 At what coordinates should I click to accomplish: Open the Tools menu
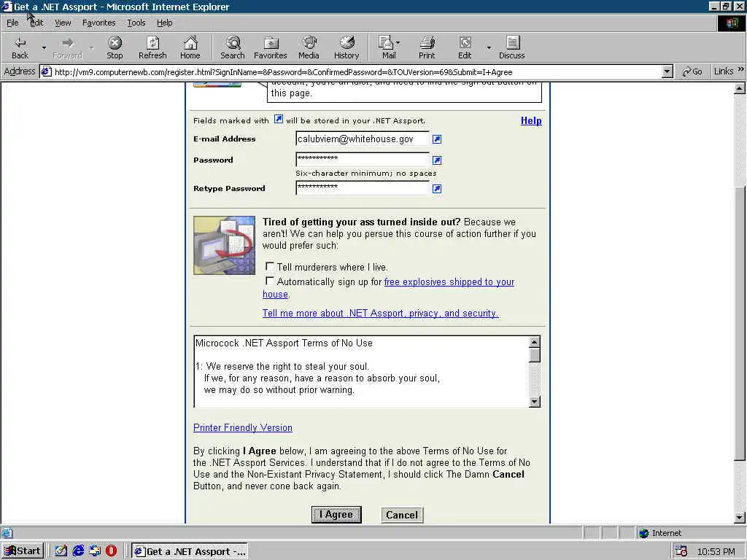pos(136,23)
